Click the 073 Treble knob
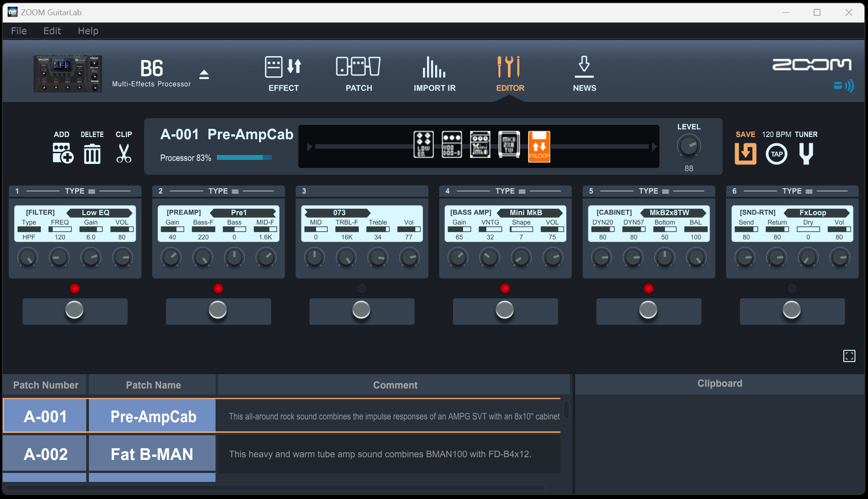 [x=378, y=258]
